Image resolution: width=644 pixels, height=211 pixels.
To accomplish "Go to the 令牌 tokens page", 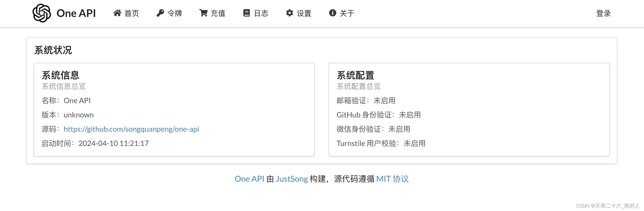I will pyautogui.click(x=169, y=13).
